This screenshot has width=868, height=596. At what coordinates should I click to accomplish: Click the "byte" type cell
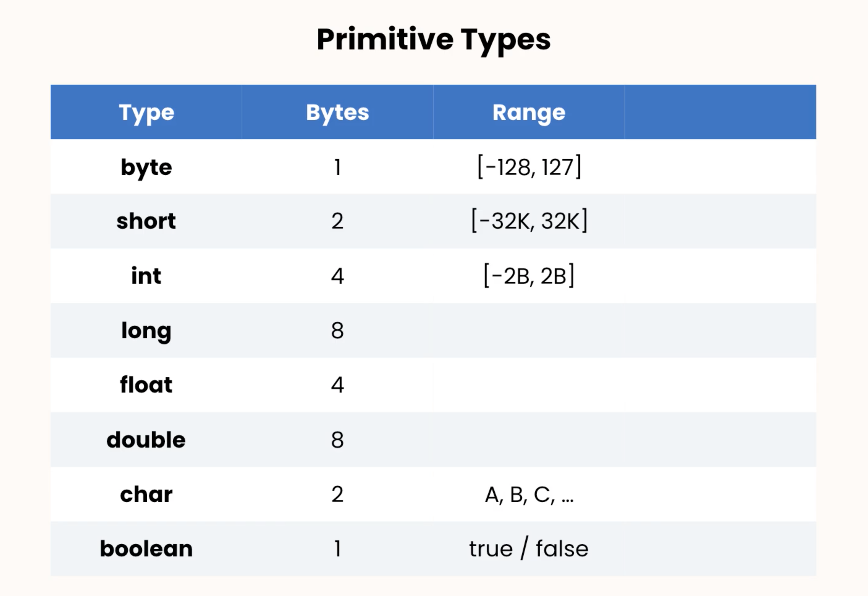(146, 167)
